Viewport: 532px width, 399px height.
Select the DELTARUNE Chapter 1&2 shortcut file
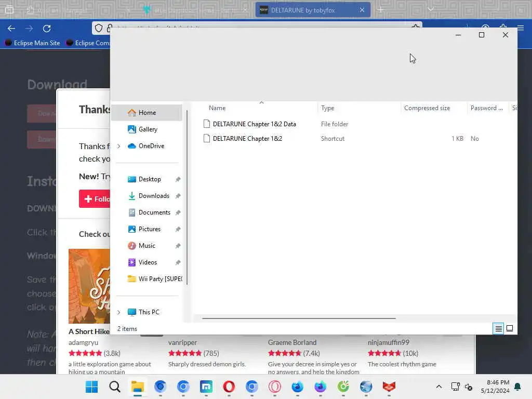(247, 139)
